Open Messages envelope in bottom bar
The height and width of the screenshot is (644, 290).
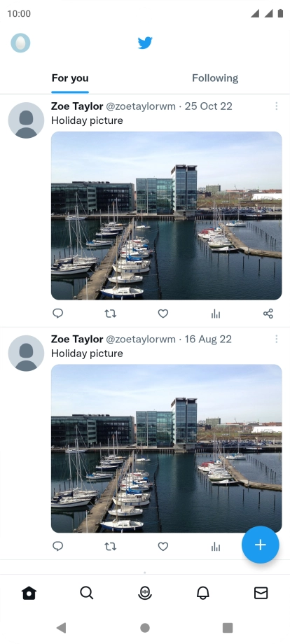[x=261, y=593]
